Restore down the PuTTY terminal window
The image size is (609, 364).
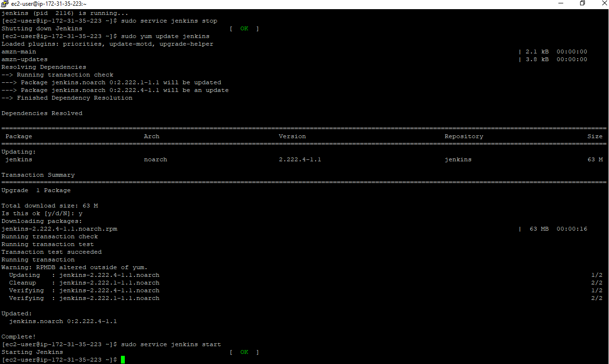[x=583, y=3]
